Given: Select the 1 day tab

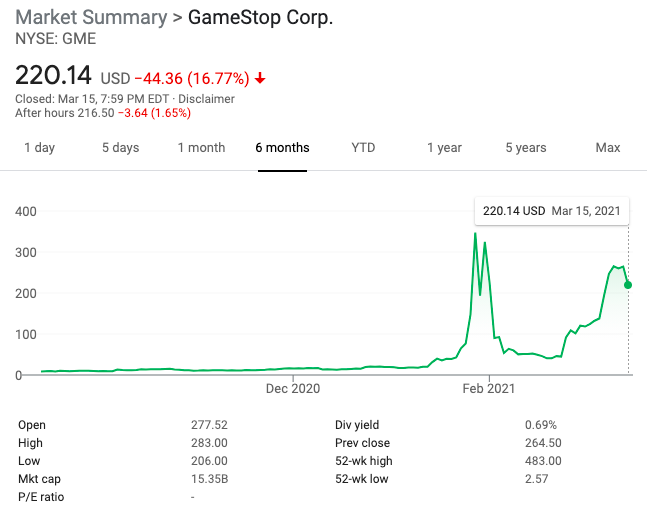Looking at the screenshot, I should 40,148.
